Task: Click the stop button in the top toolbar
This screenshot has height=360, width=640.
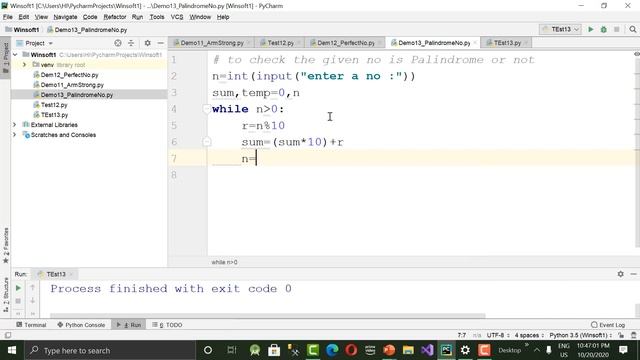Action: pyautogui.click(x=617, y=29)
